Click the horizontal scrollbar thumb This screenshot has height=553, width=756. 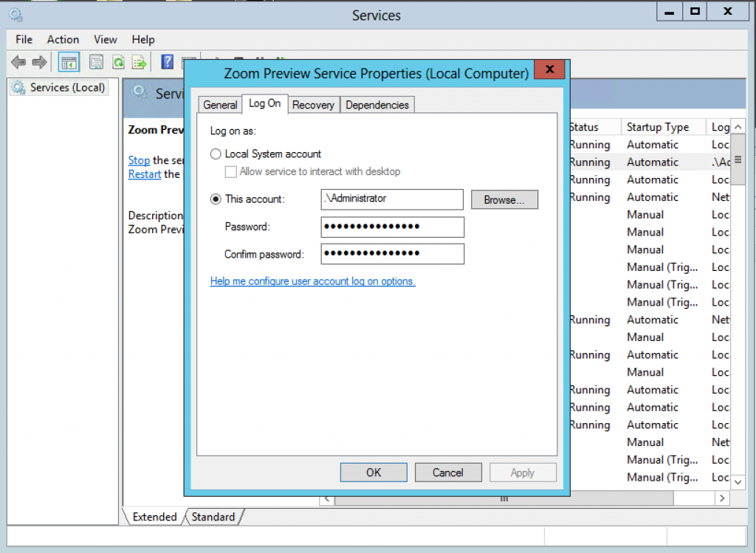[x=504, y=498]
